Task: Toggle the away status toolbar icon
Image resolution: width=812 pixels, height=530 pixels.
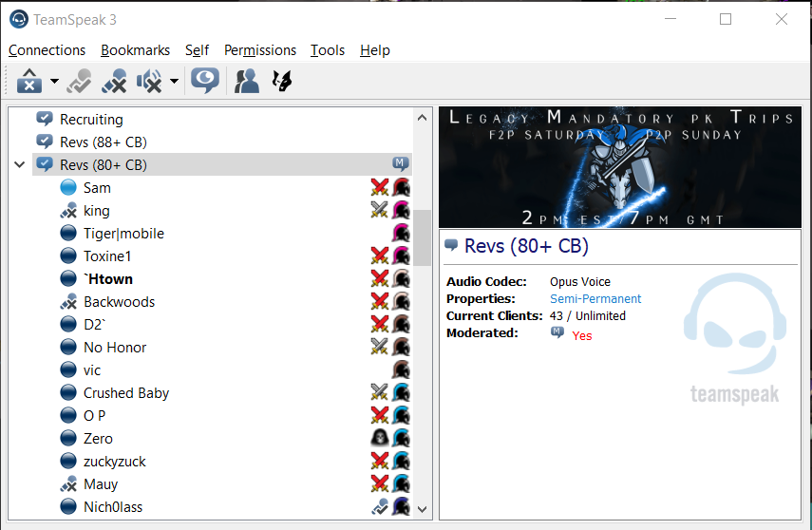Action: (x=79, y=82)
